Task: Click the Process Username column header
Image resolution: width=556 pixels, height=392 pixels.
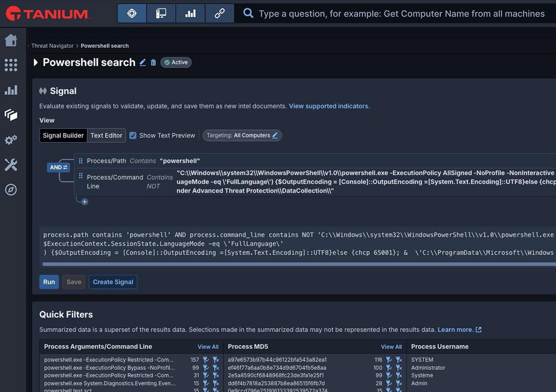Action: point(440,346)
